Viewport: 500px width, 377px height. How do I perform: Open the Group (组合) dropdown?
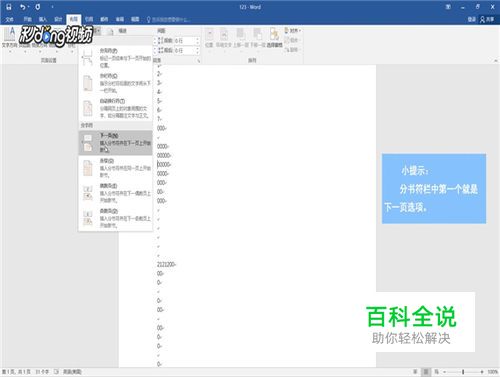292,40
